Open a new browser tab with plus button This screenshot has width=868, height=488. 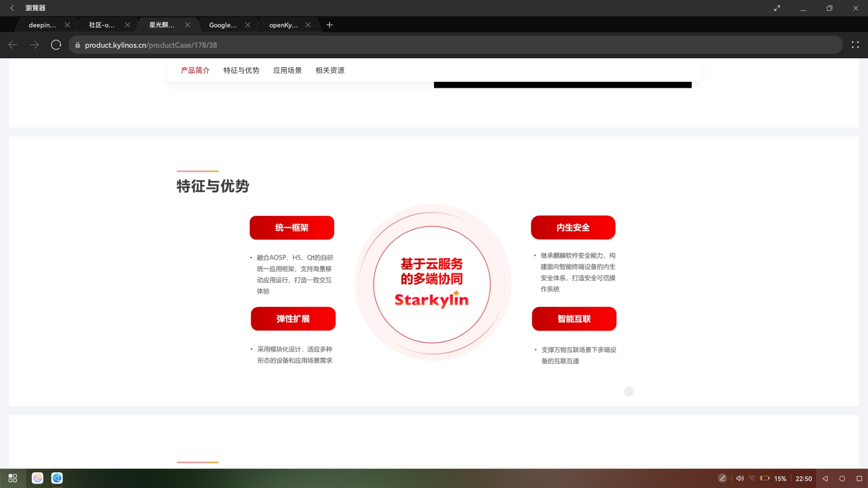click(x=330, y=25)
